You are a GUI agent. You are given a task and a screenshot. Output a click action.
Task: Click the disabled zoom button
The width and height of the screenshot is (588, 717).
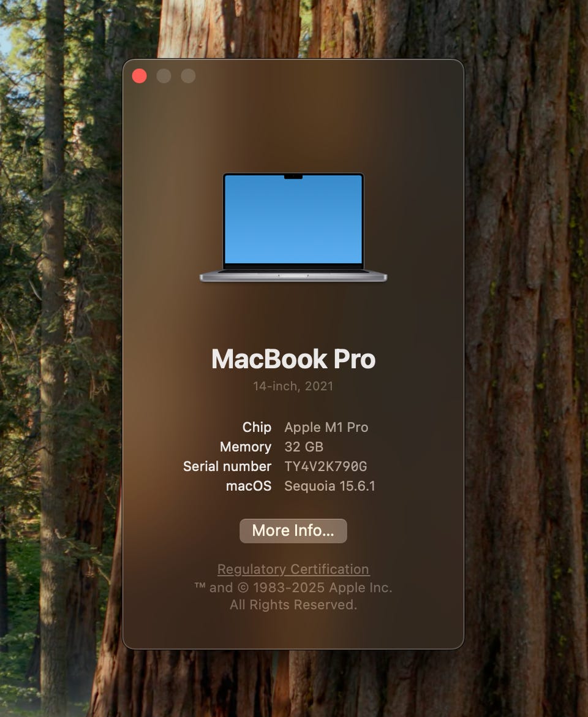188,76
